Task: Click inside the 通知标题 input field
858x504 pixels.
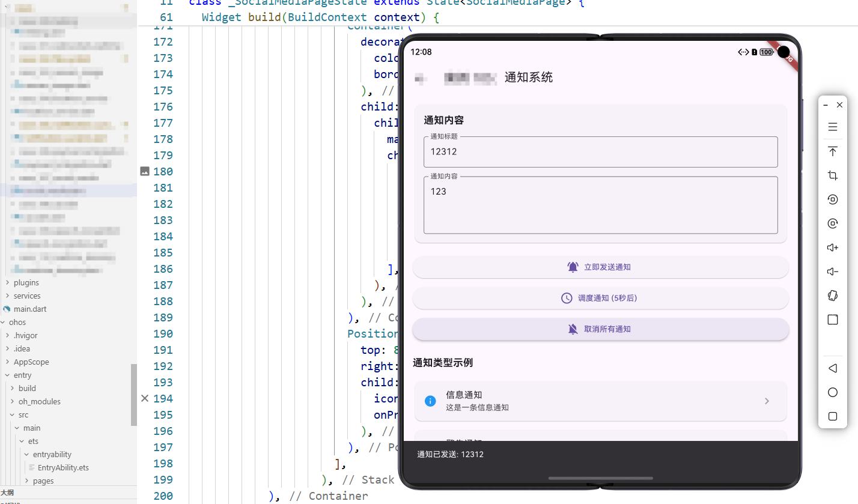Action: [600, 152]
